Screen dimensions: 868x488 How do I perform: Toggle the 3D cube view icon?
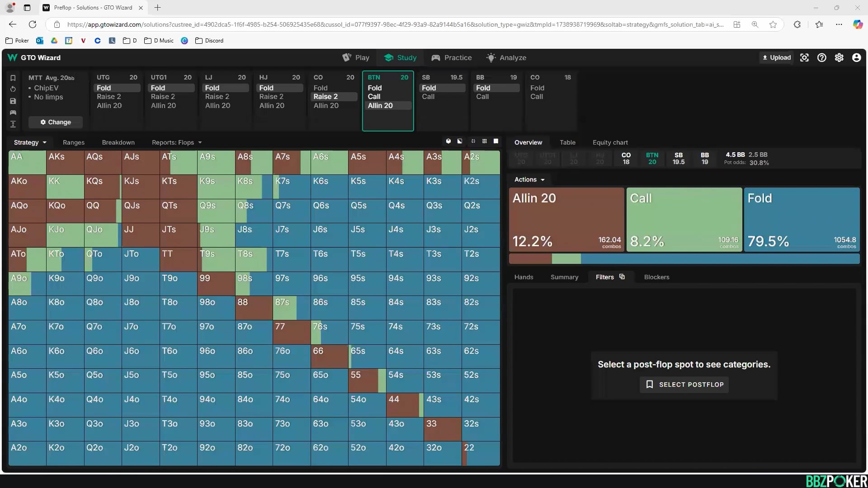click(448, 141)
